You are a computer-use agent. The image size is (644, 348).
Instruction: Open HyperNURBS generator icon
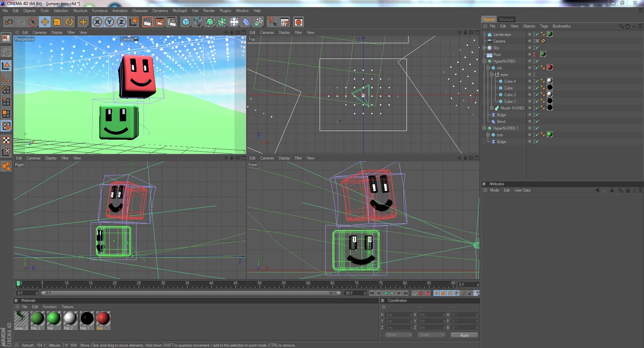210,22
